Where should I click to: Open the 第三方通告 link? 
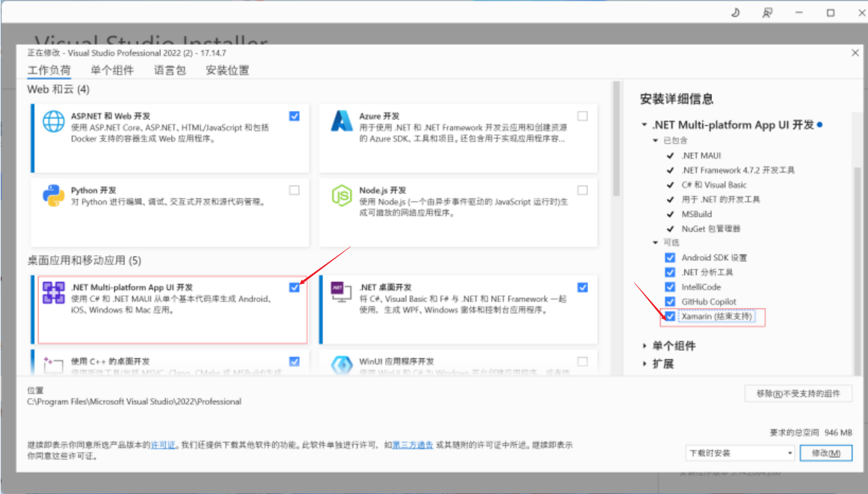pyautogui.click(x=413, y=445)
